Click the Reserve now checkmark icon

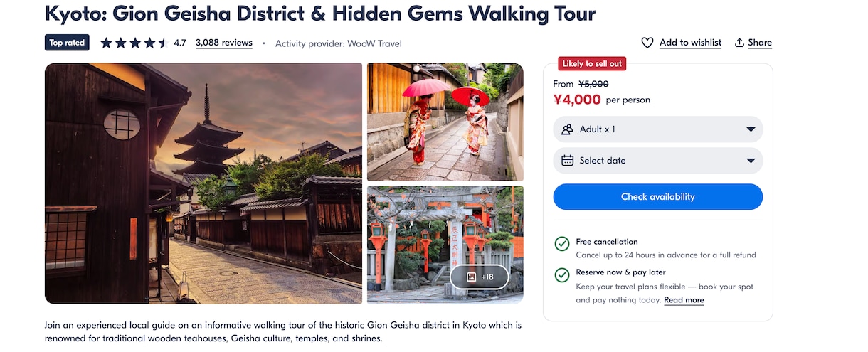(562, 274)
